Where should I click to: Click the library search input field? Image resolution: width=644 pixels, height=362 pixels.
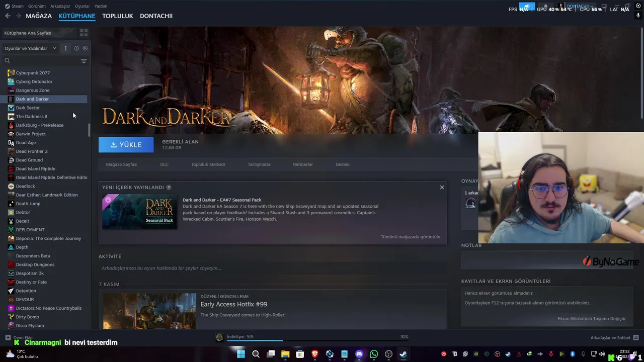click(x=44, y=61)
